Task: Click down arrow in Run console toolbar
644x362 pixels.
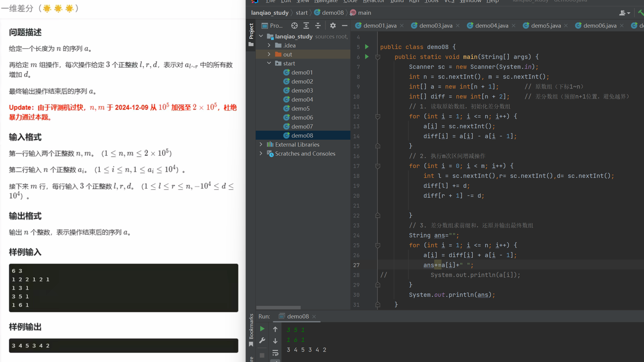Action: tap(275, 341)
